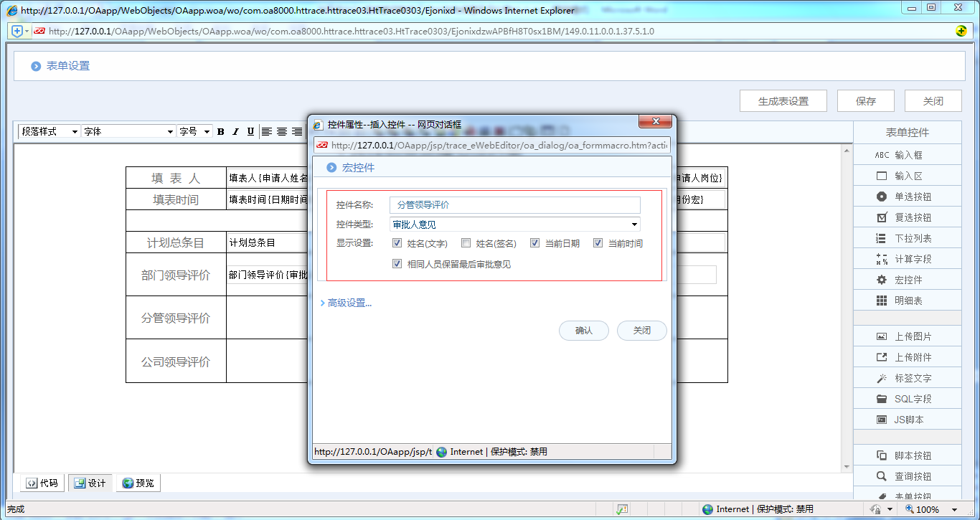Screen dimensions: 980x520
Task: Select the 输入框 input box control
Action: [907, 154]
